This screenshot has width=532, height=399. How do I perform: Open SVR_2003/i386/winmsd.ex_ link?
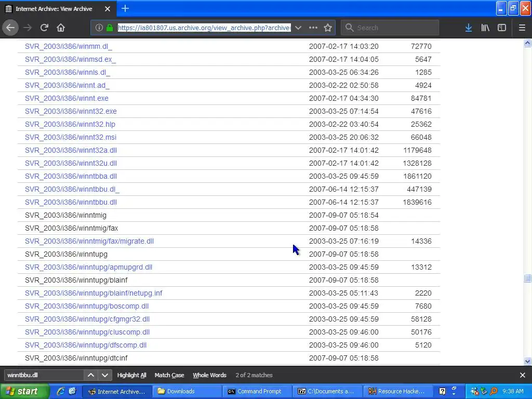point(70,59)
